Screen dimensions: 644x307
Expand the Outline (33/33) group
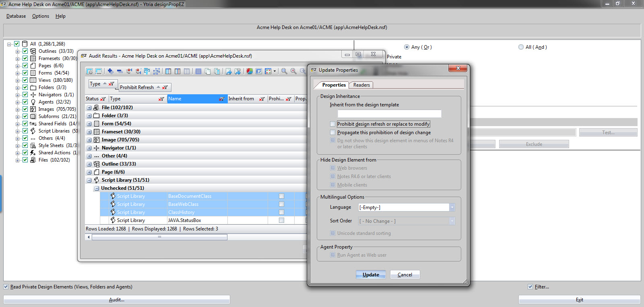click(89, 164)
